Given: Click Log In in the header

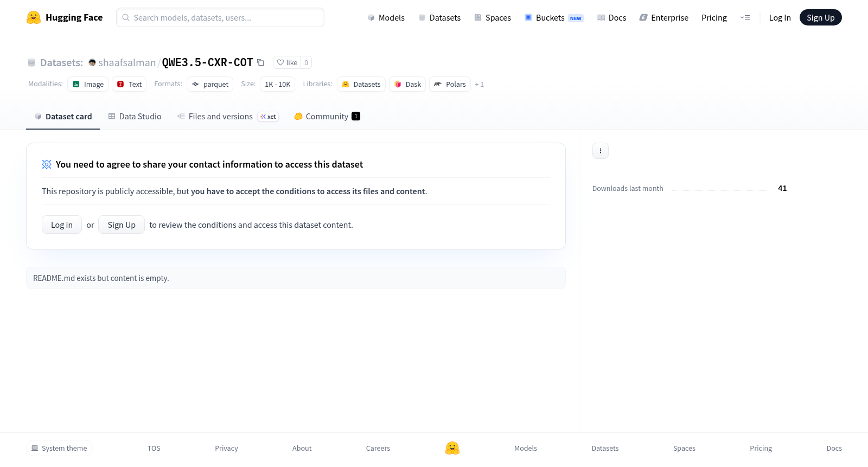Looking at the screenshot, I should coord(780,17).
